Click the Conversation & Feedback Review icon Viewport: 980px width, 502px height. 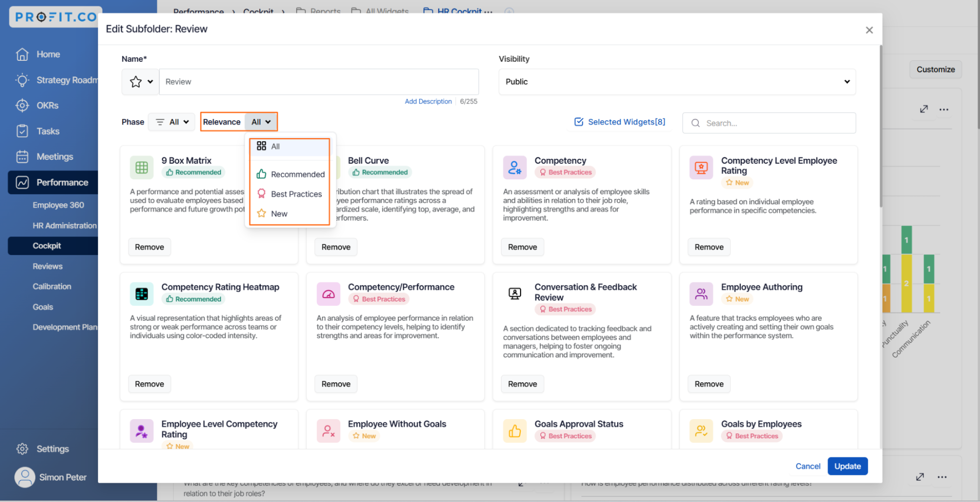(515, 294)
